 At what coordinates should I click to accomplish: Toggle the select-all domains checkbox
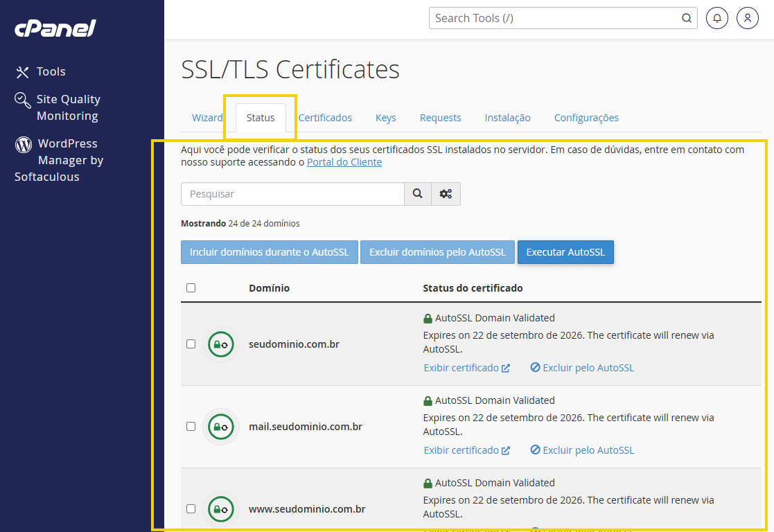point(191,287)
